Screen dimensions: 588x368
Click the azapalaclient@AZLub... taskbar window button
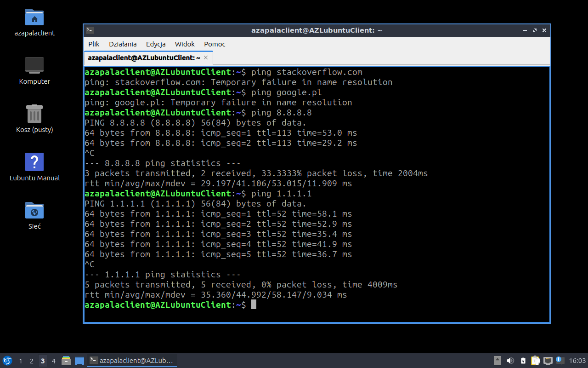132,361
